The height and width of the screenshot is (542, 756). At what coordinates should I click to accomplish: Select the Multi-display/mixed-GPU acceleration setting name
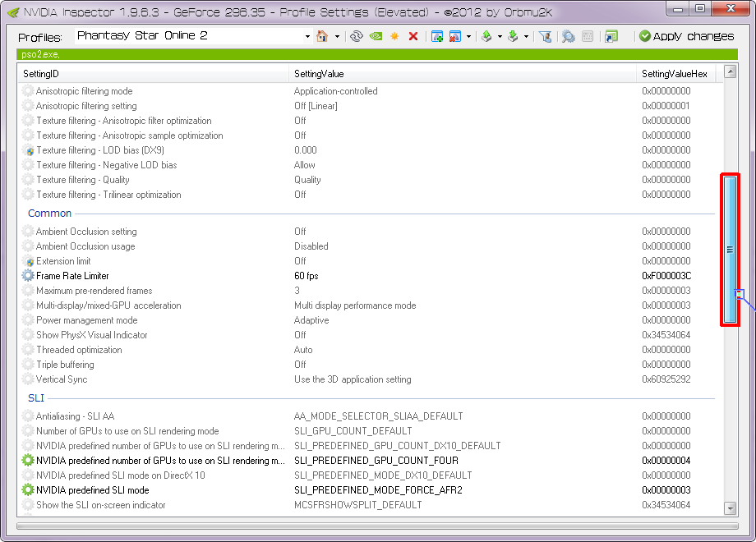109,305
